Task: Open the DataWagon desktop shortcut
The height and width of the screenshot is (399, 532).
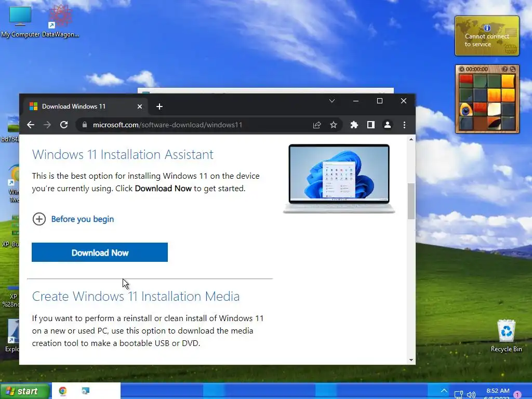Action: 60,21
